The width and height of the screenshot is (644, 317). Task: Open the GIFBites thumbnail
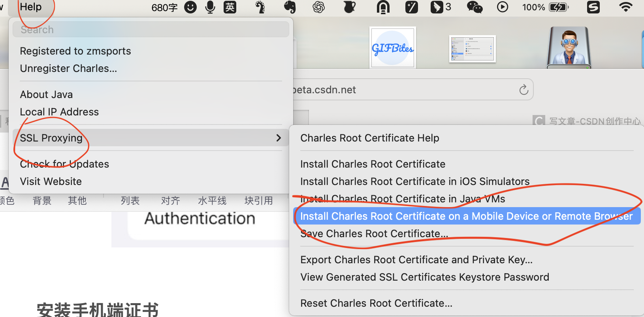(393, 47)
